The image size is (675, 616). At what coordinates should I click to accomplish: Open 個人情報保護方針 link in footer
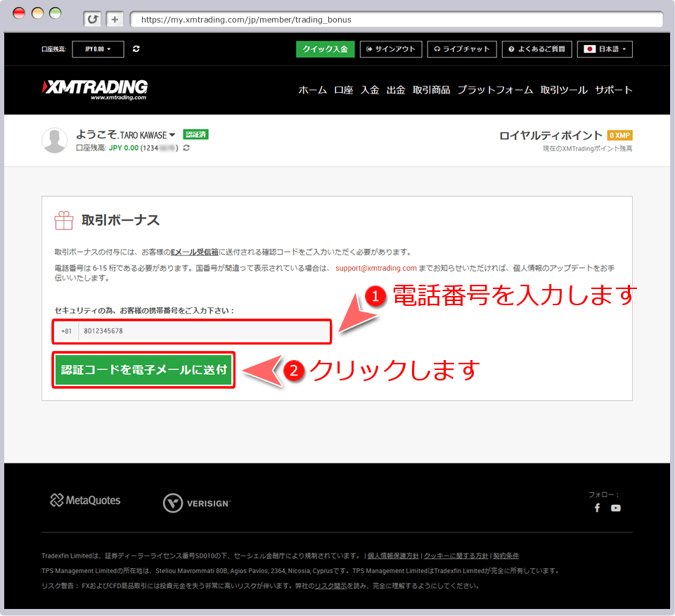click(x=393, y=556)
